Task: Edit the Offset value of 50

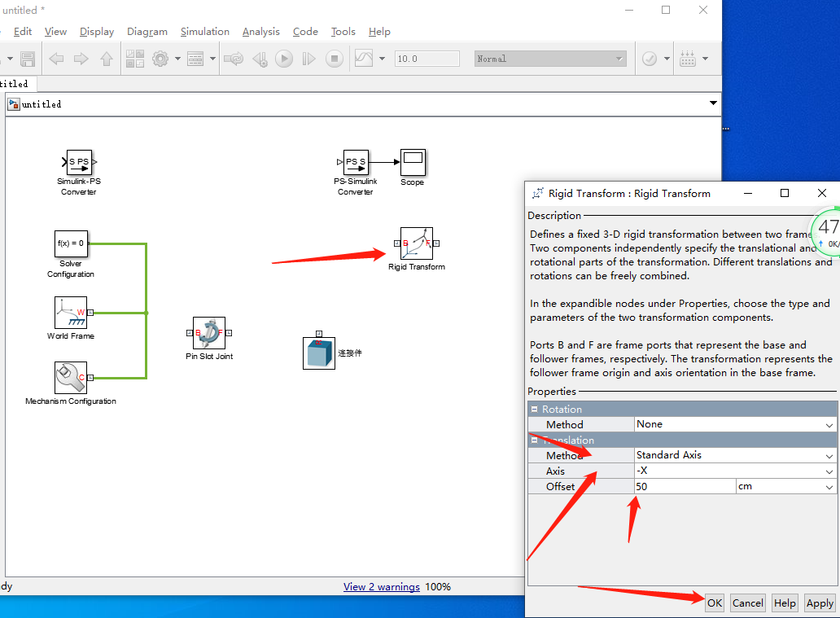Action: click(684, 486)
